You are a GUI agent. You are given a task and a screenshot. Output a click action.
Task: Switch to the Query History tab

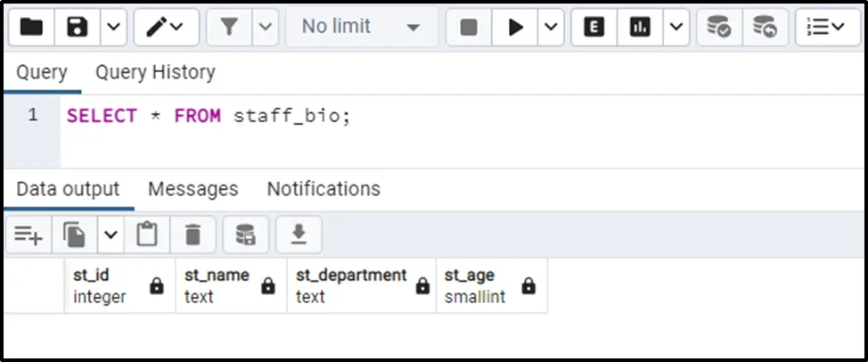tap(155, 72)
